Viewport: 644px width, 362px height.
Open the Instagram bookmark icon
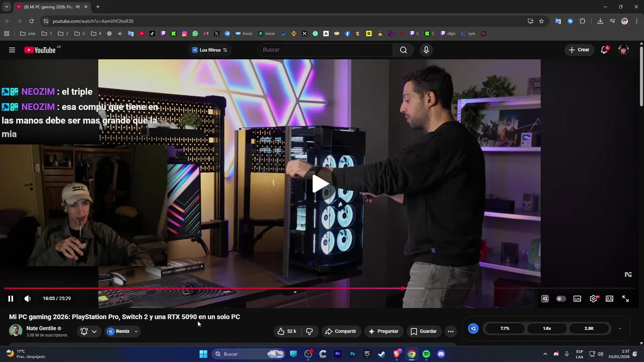click(x=185, y=34)
